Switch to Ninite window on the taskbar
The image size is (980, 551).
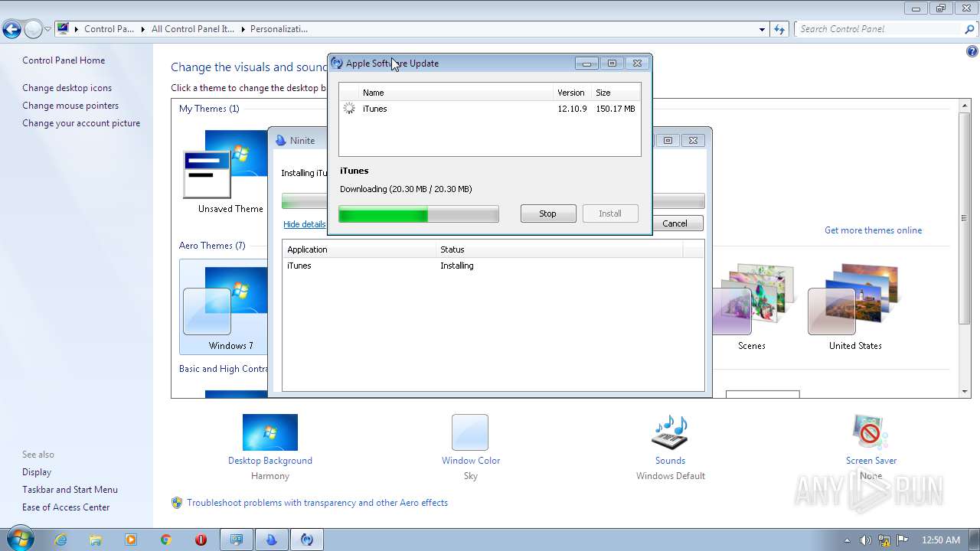point(271,540)
